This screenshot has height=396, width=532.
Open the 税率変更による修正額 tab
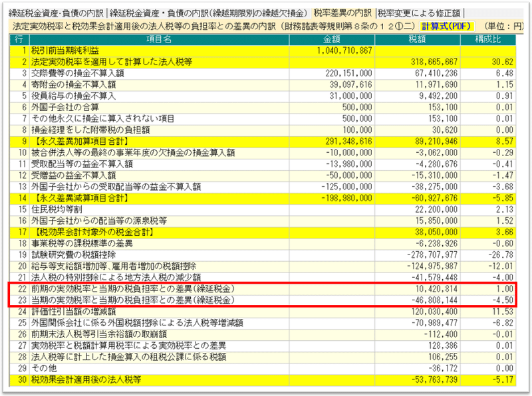(420, 13)
